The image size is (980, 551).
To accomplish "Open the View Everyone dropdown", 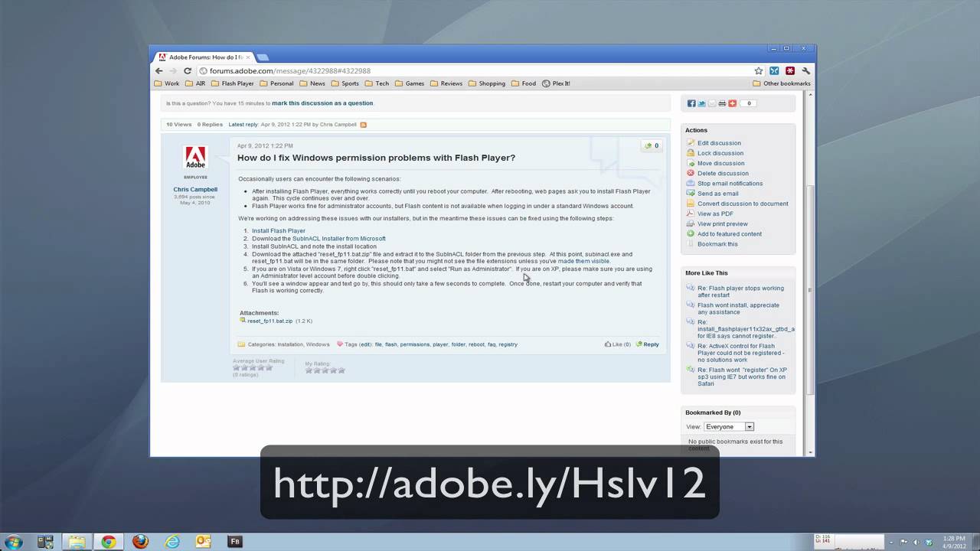I will point(729,427).
